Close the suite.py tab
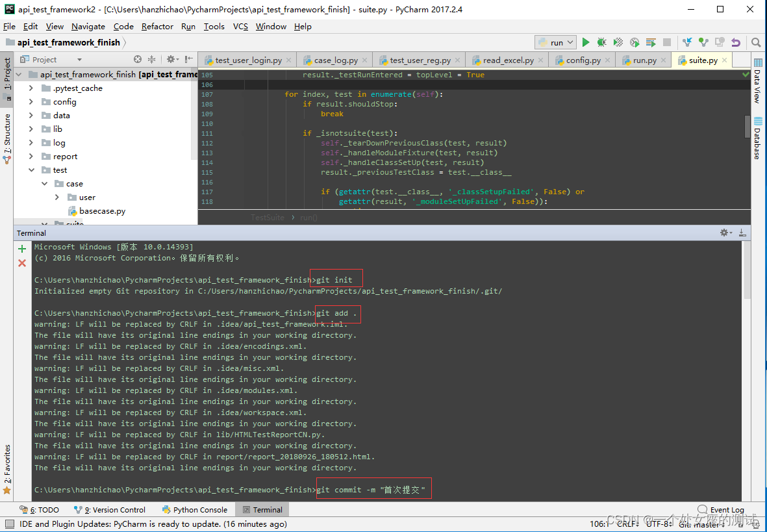767x532 pixels. point(724,60)
